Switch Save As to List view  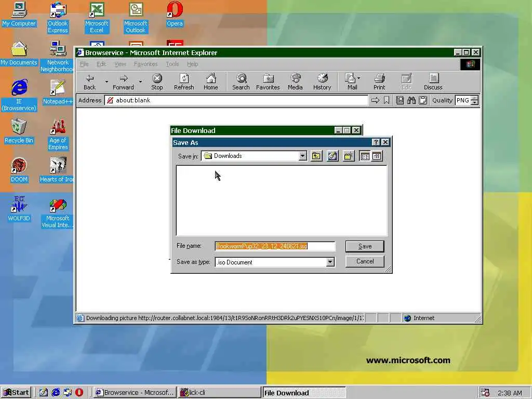pyautogui.click(x=365, y=156)
